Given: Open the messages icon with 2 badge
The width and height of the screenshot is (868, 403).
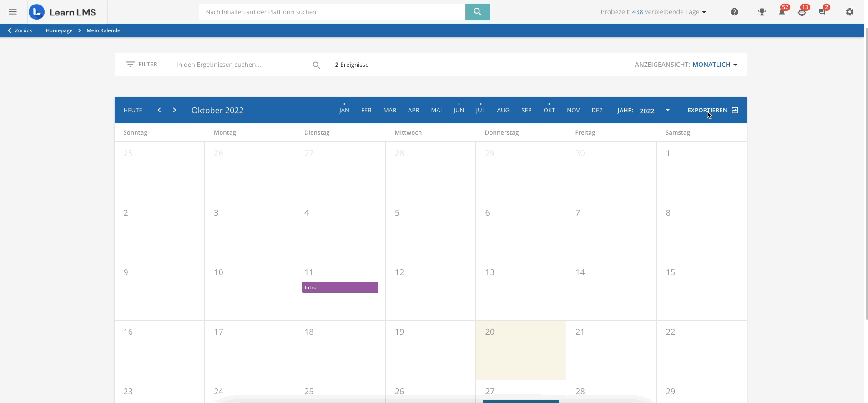Looking at the screenshot, I should coord(823,11).
